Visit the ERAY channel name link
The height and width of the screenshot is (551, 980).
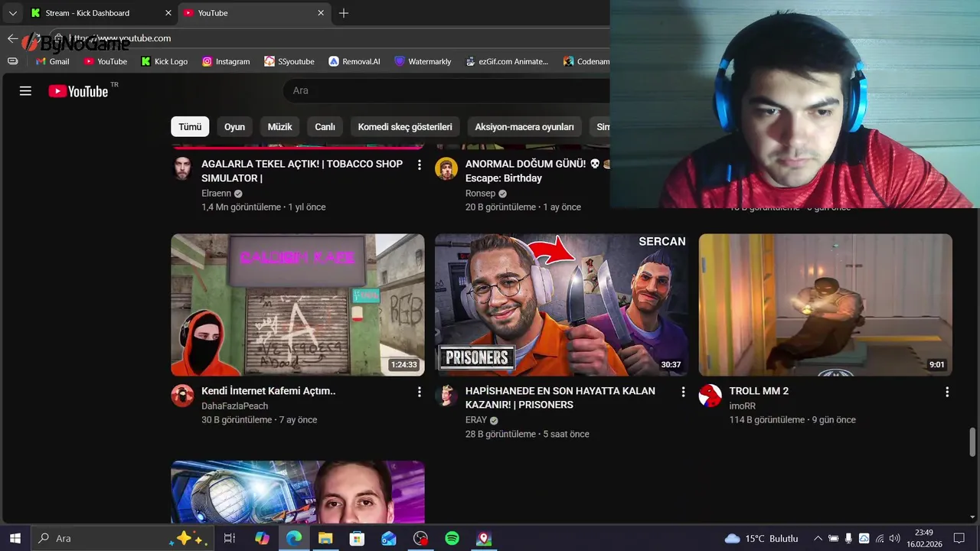coord(476,420)
